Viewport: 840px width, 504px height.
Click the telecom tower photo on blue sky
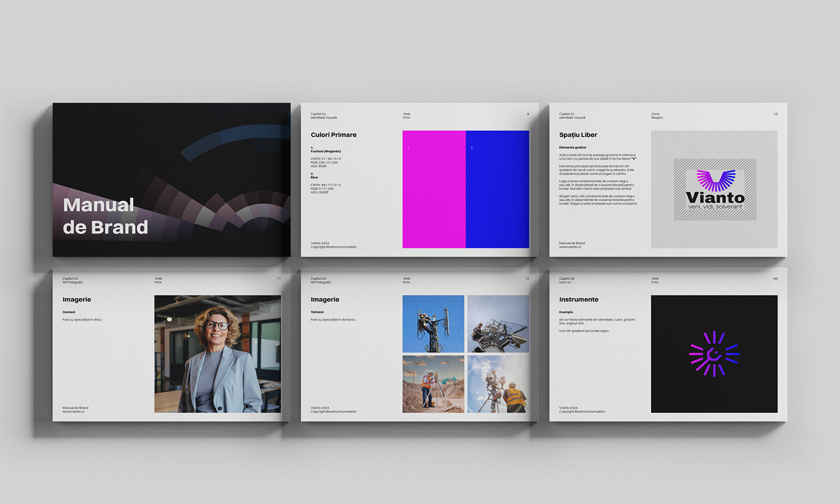[x=433, y=324]
